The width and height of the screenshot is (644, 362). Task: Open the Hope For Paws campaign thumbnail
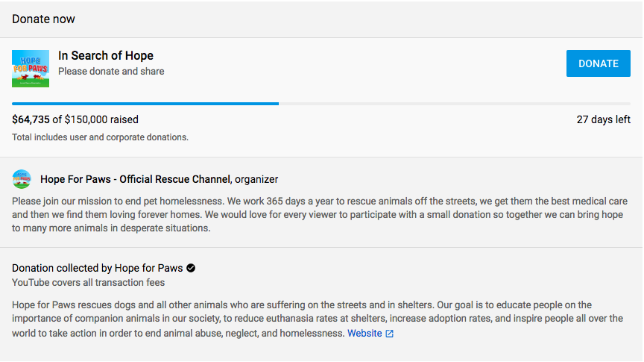click(31, 69)
